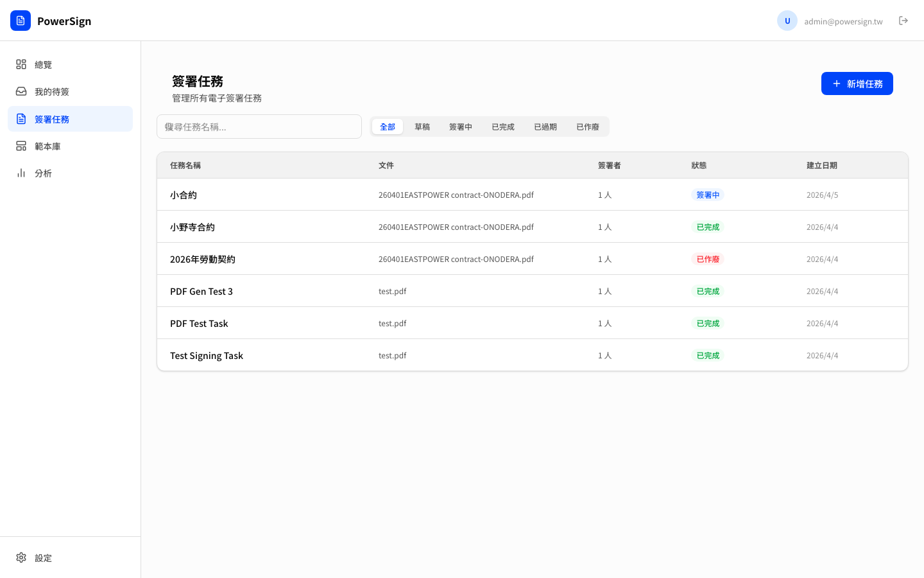Open the 總覽 dashboard icon
This screenshot has height=578, width=924.
pyautogui.click(x=21, y=64)
